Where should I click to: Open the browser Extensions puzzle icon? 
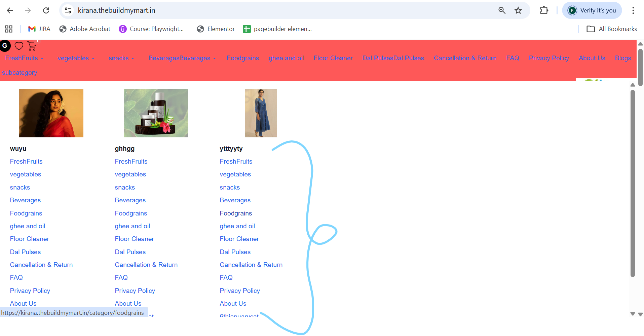pyautogui.click(x=544, y=10)
